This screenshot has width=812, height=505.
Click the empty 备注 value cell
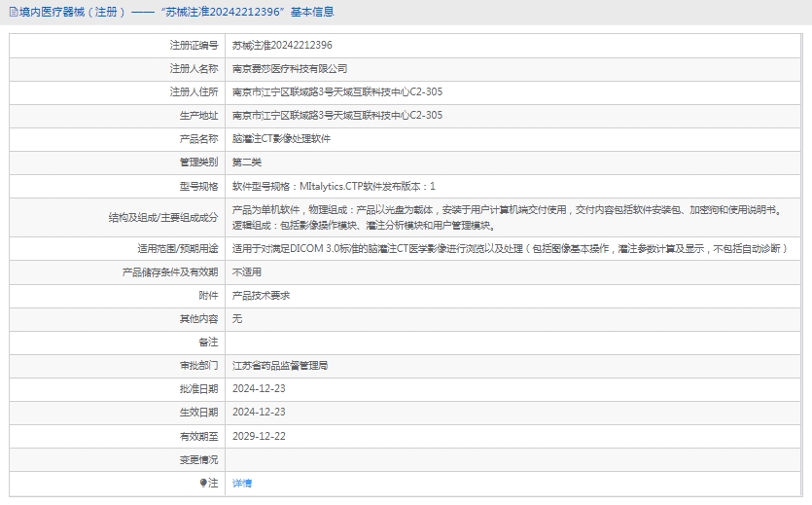tap(515, 343)
